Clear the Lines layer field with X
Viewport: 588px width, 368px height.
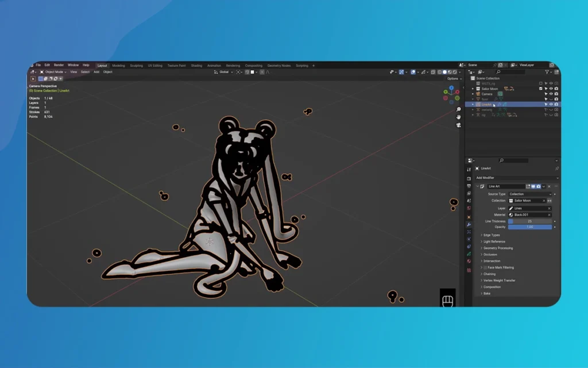coord(550,208)
